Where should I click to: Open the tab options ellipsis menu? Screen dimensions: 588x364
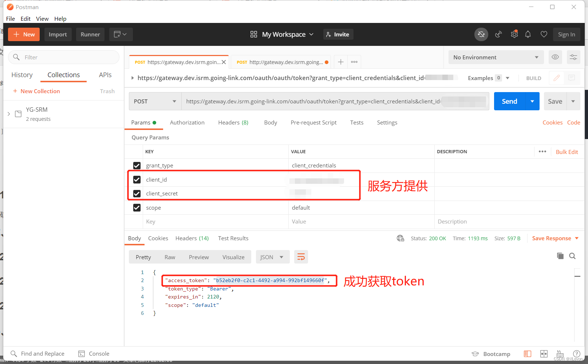pos(354,62)
